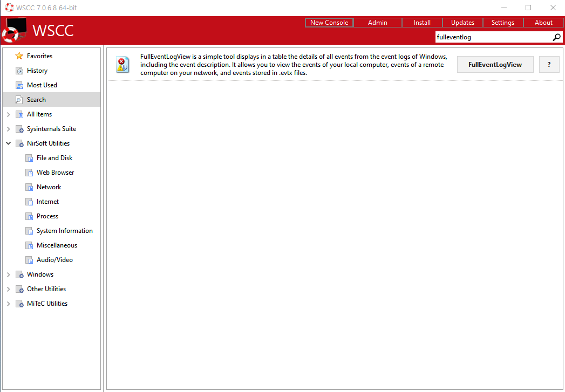Click the Miscellaneous page icon
This screenshot has height=392, width=565.
(29, 245)
